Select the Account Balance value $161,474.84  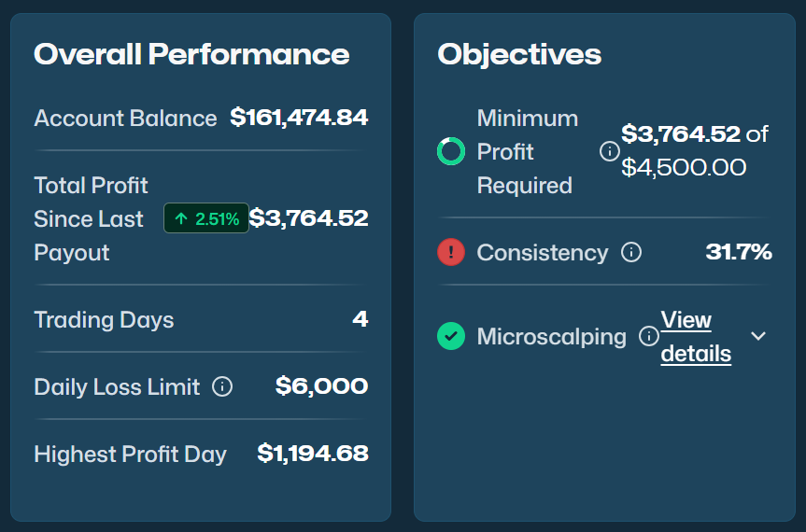(x=299, y=118)
